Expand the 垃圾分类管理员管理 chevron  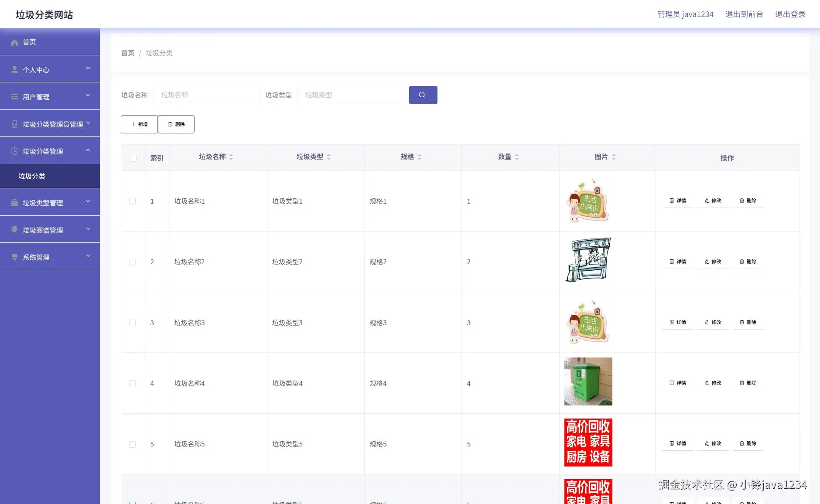coord(88,123)
